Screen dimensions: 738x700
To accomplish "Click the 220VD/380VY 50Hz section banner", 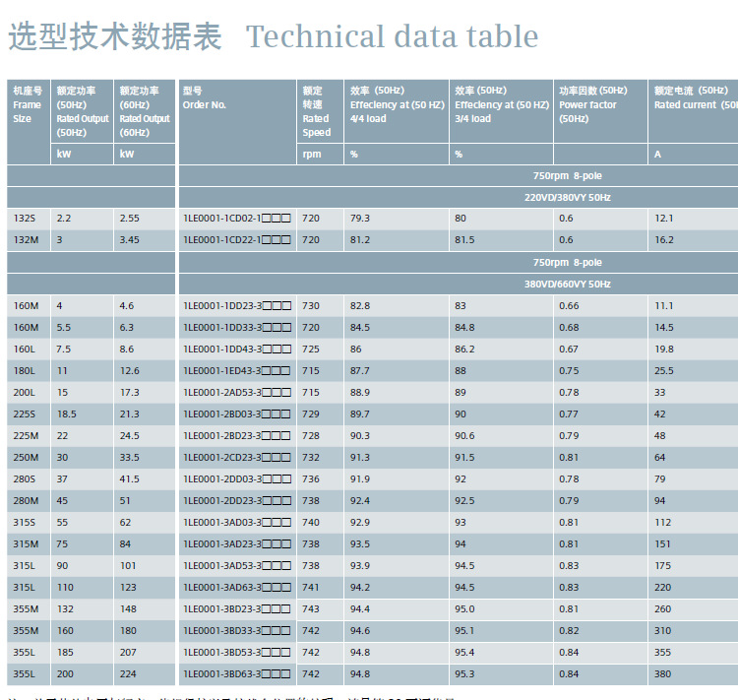I will [459, 197].
